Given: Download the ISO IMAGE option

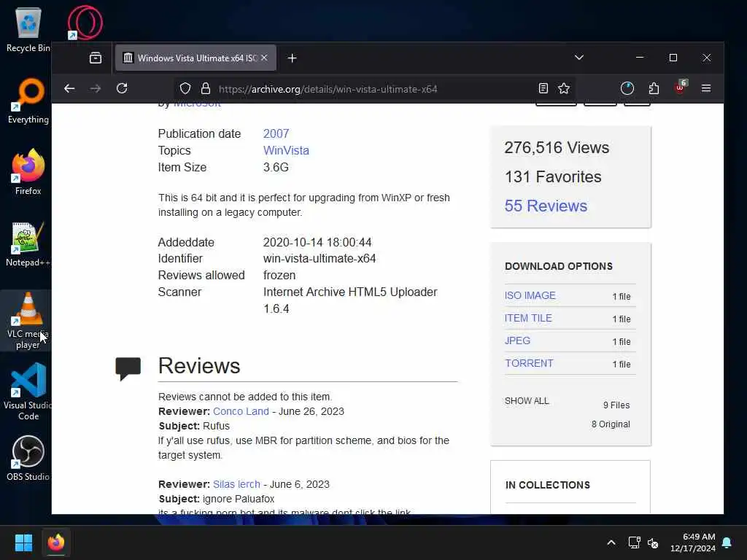Looking at the screenshot, I should (x=530, y=296).
